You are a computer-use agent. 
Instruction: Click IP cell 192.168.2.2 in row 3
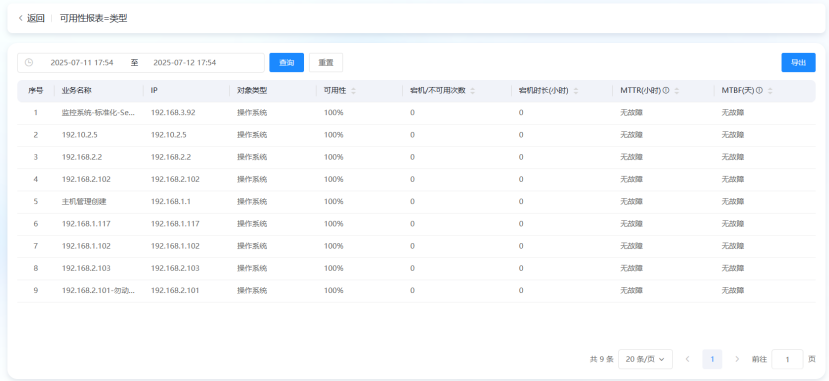point(171,157)
